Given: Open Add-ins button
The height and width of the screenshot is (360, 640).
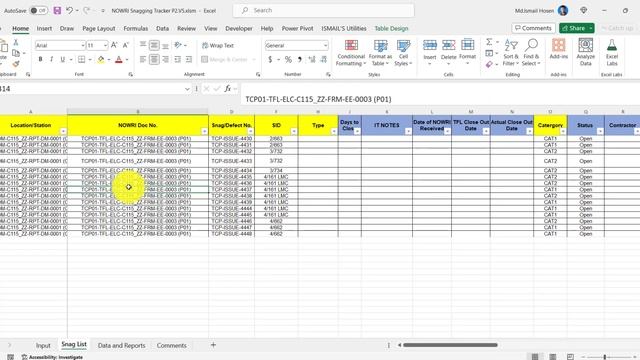Looking at the screenshot, I should coord(559,49).
